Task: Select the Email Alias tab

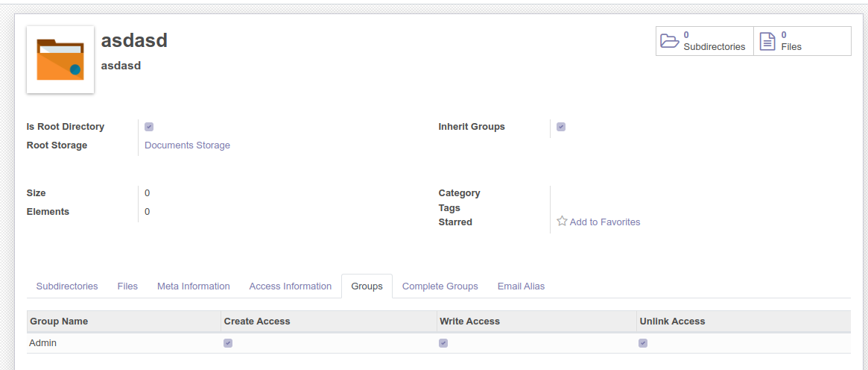Action: [521, 286]
